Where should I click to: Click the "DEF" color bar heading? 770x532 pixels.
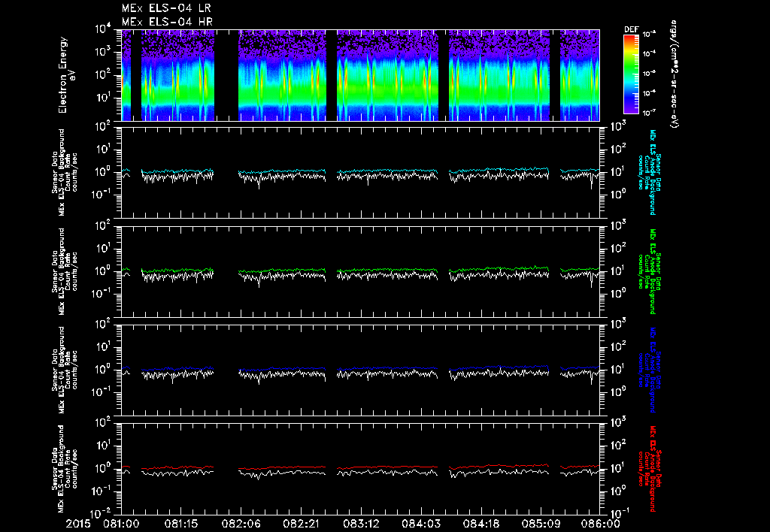click(x=631, y=29)
